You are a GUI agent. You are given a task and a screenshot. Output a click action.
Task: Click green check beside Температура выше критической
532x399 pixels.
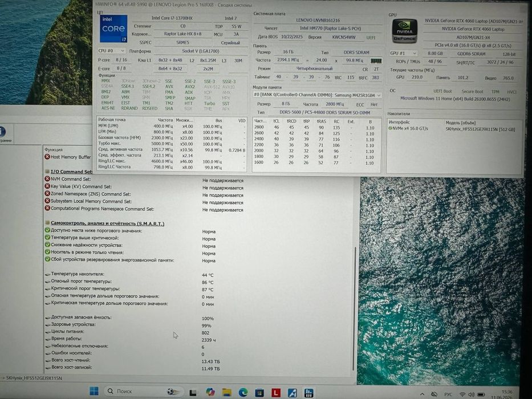(47, 238)
